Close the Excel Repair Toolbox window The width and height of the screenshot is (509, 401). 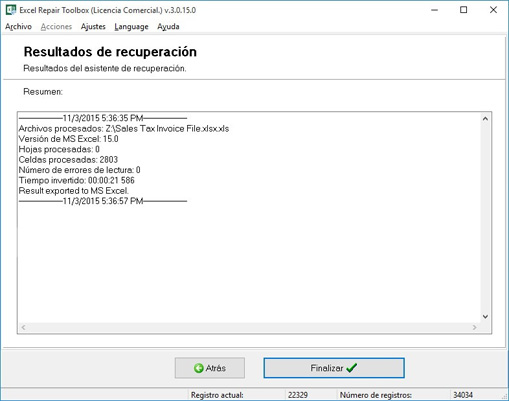[x=493, y=10]
